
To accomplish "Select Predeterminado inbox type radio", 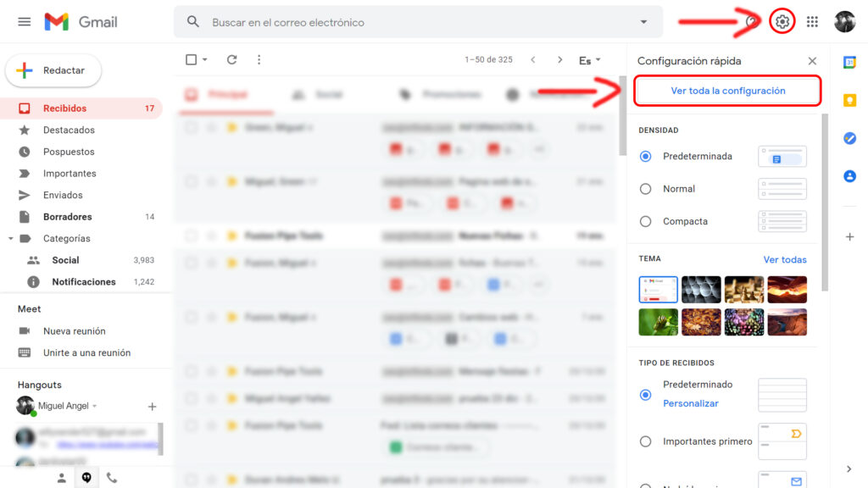I will 645,395.
